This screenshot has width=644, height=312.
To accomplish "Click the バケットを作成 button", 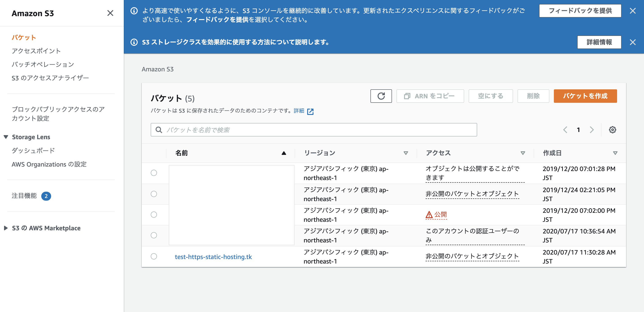I will pos(585,96).
